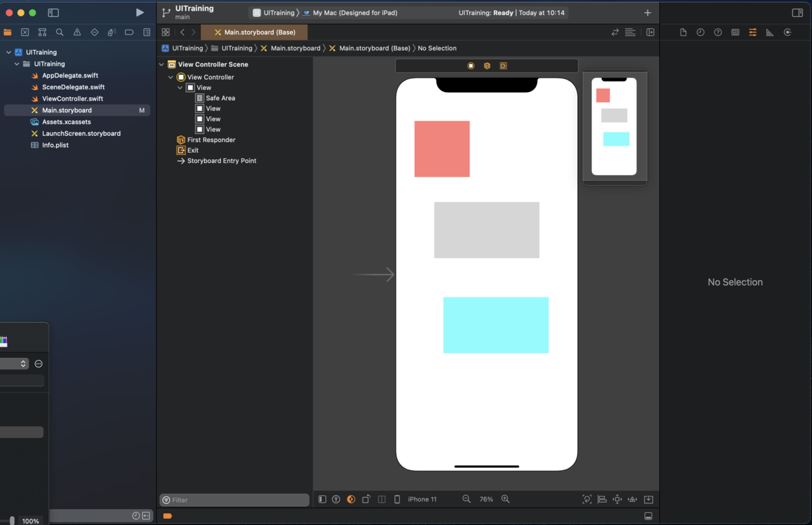The image size is (812, 525).
Task: Toggle the document outline panel
Action: pos(322,499)
